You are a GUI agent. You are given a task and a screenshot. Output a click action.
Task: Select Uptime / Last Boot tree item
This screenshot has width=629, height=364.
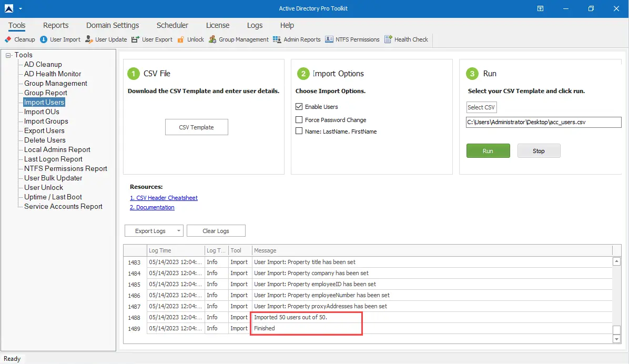point(53,197)
